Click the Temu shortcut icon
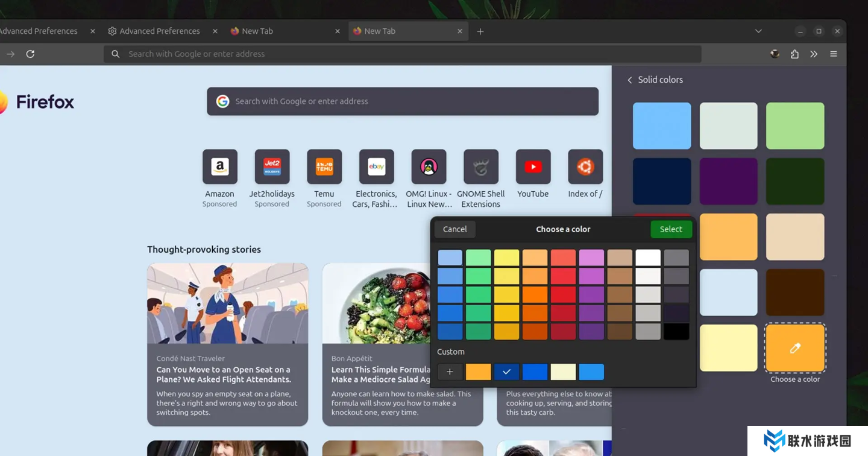 point(324,167)
